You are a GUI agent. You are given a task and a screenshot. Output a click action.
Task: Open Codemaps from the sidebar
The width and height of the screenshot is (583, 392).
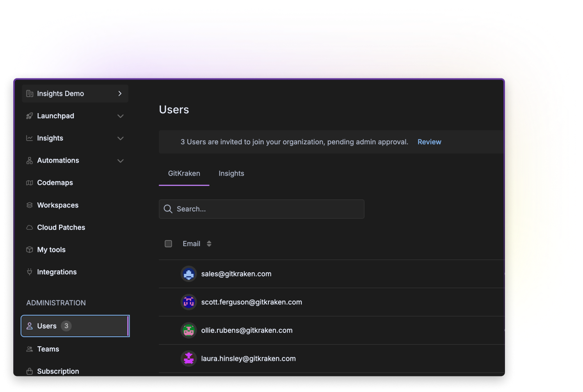coord(55,183)
